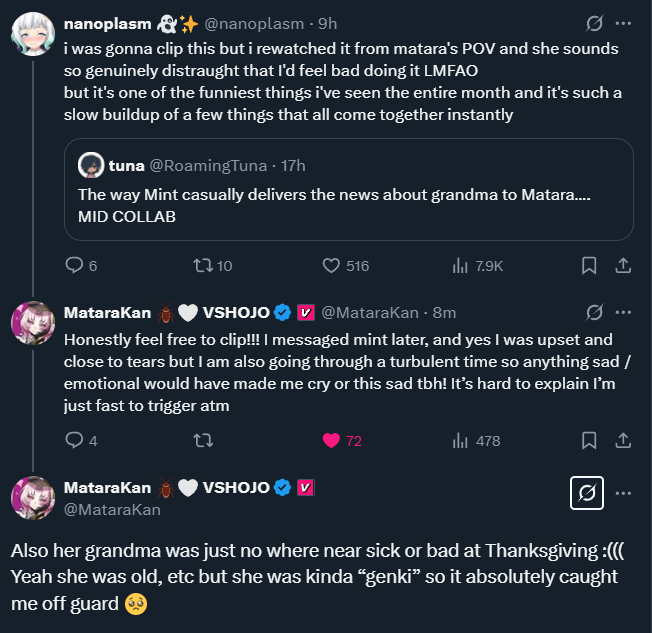The image size is (652, 633).
Task: Reply to MataraKan's 8m-old tweet
Action: (x=74, y=440)
